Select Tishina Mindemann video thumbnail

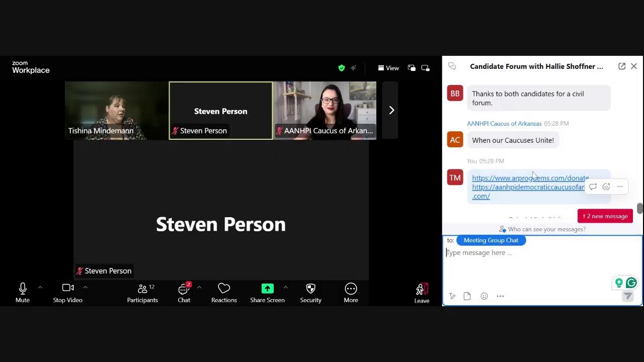point(117,111)
